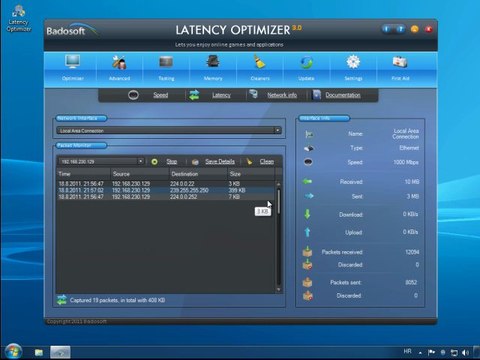Select packet row with destination 224.0.0.22

click(x=166, y=184)
